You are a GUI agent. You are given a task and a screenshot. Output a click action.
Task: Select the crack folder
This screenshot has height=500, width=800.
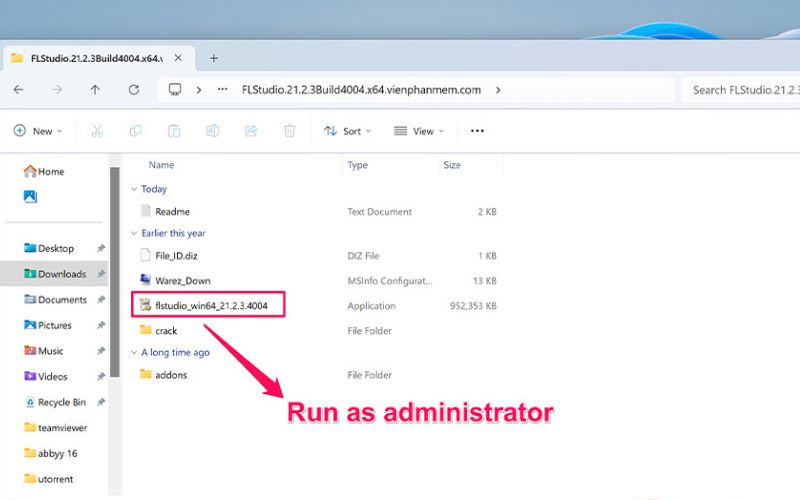click(166, 331)
